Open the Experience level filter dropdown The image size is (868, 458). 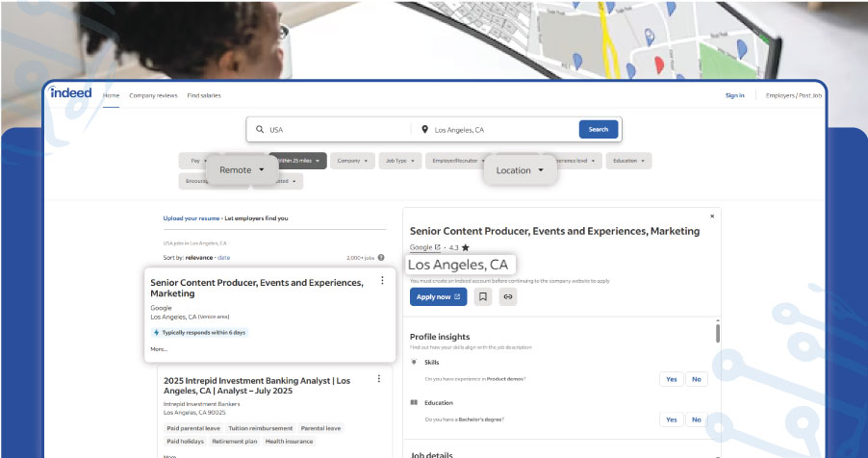(x=575, y=161)
